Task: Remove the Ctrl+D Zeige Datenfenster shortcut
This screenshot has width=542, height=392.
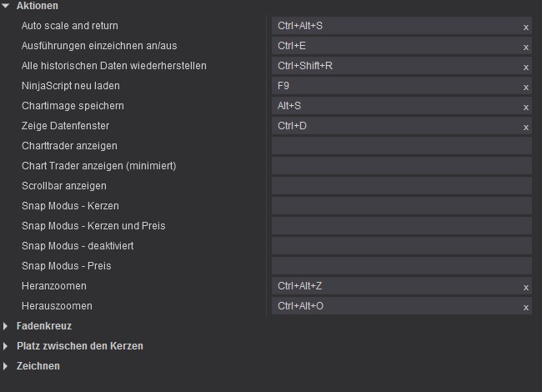Action: pyautogui.click(x=525, y=127)
